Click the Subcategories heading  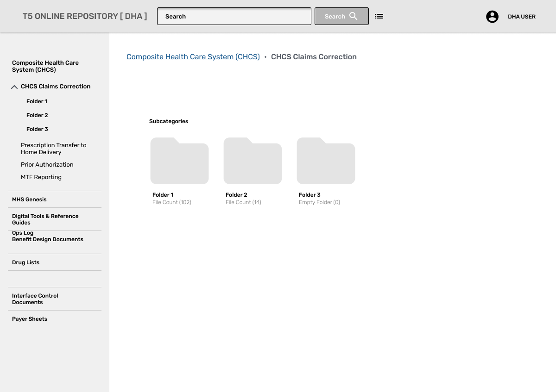point(169,121)
